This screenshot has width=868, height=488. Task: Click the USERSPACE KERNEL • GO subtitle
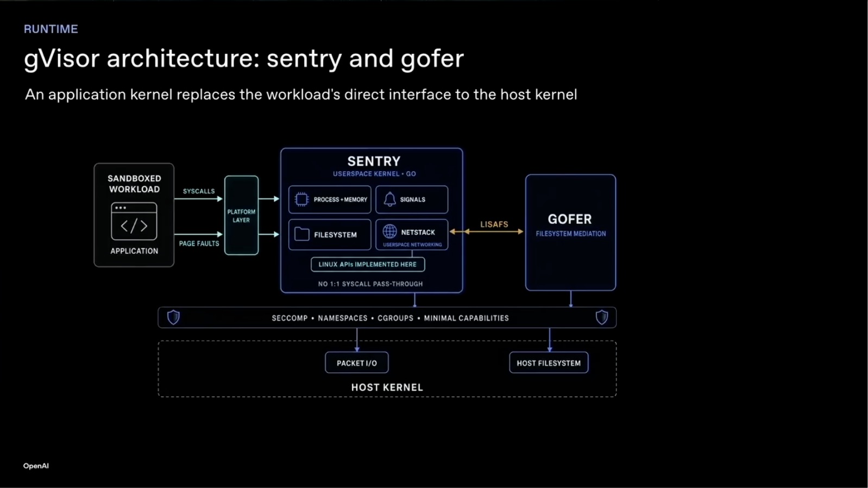[374, 174]
